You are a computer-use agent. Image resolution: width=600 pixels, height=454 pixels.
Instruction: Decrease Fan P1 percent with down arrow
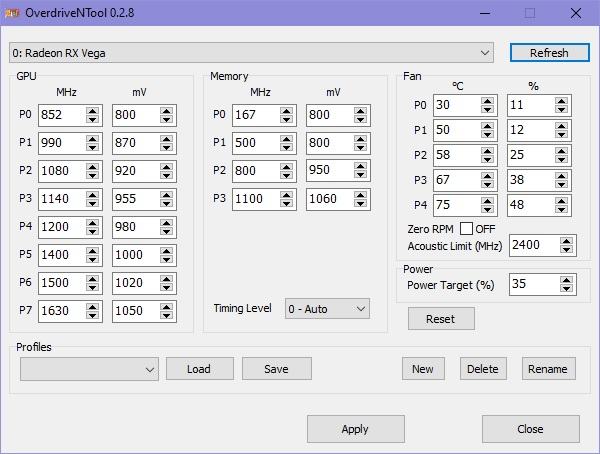coord(561,134)
